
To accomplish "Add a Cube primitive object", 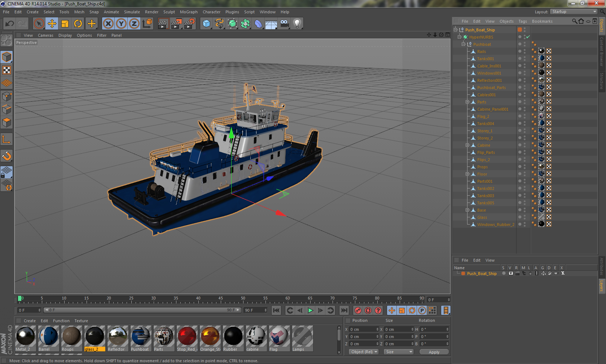I will [x=206, y=24].
